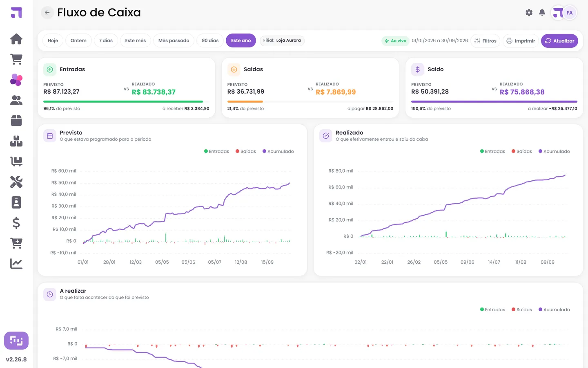Select the Mês passado period
Viewport: 588px width, 368px height.
point(174,40)
